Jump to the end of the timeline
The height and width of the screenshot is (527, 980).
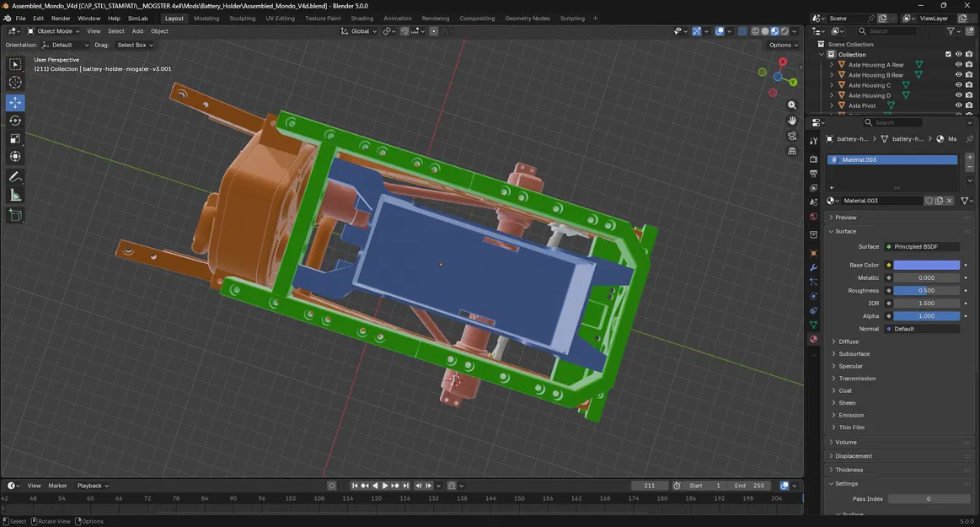405,485
